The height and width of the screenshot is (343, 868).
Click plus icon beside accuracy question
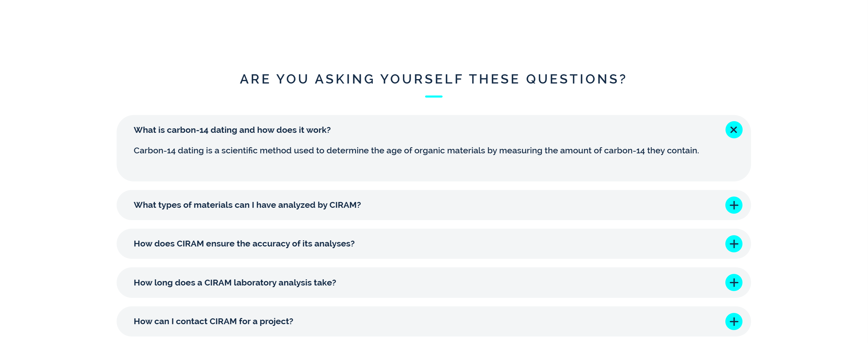click(x=734, y=244)
